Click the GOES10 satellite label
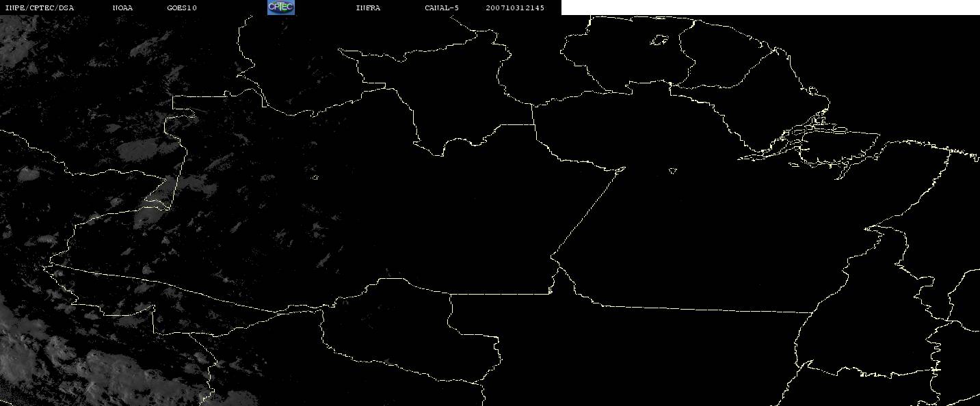Viewport: 980px width, 406px height. (x=182, y=8)
